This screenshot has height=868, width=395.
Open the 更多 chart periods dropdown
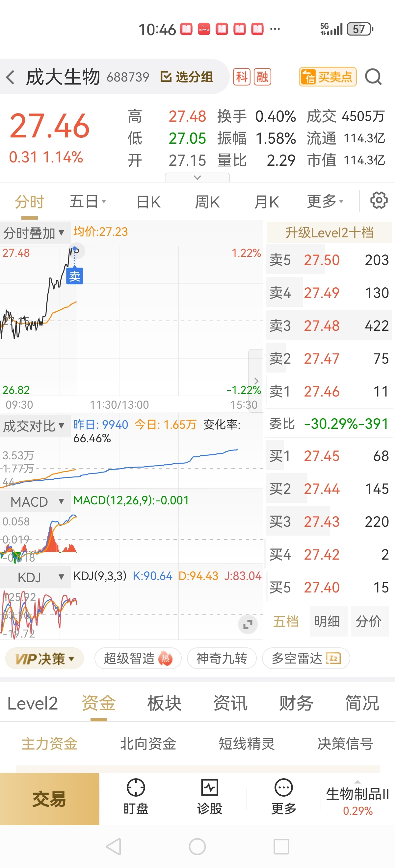point(325,202)
